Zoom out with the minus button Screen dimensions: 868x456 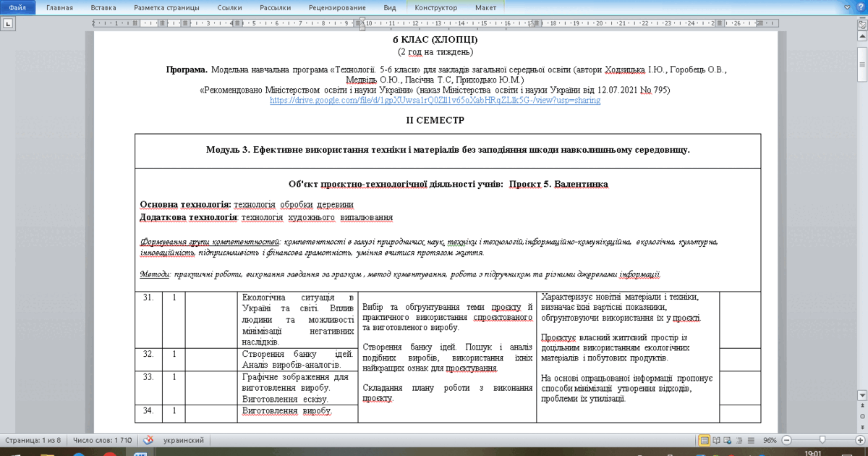(786, 440)
